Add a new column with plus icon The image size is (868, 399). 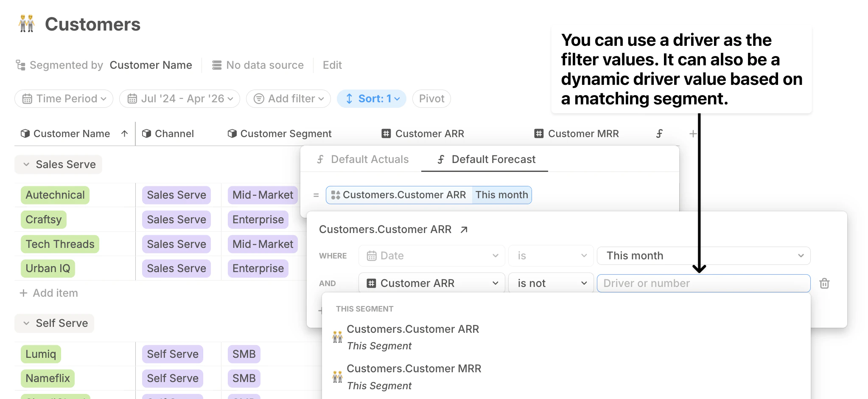(693, 134)
